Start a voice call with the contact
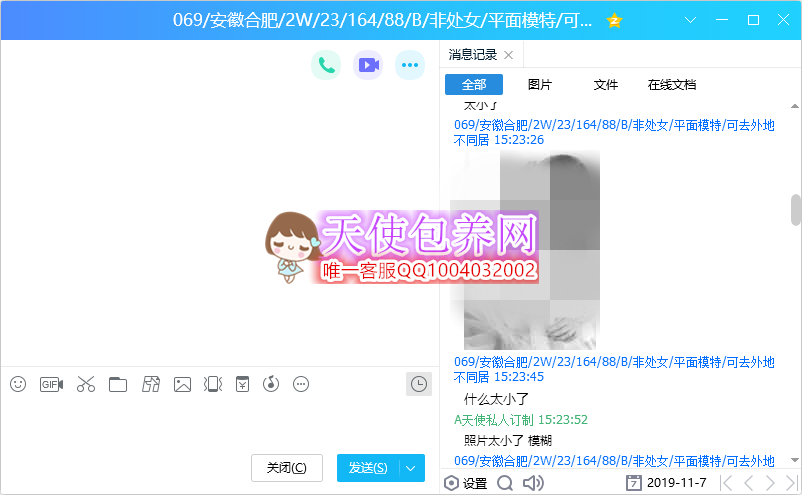The width and height of the screenshot is (802, 495). (325, 65)
